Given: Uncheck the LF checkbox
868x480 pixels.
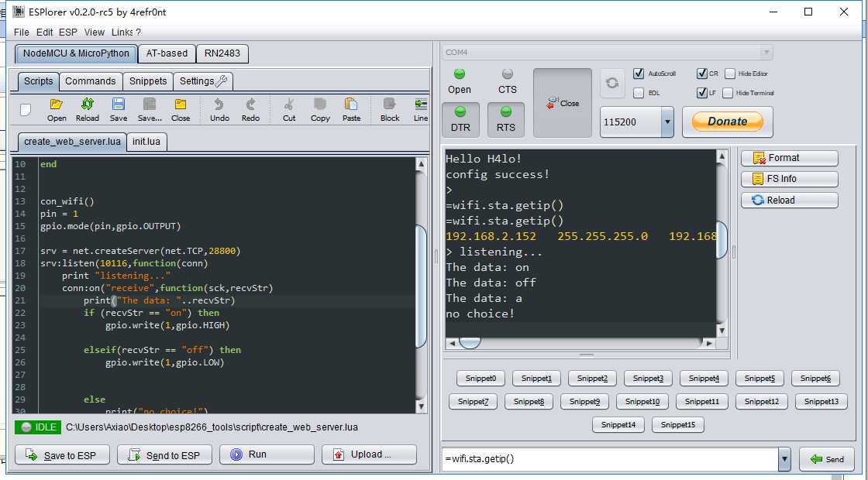Looking at the screenshot, I should (x=702, y=93).
